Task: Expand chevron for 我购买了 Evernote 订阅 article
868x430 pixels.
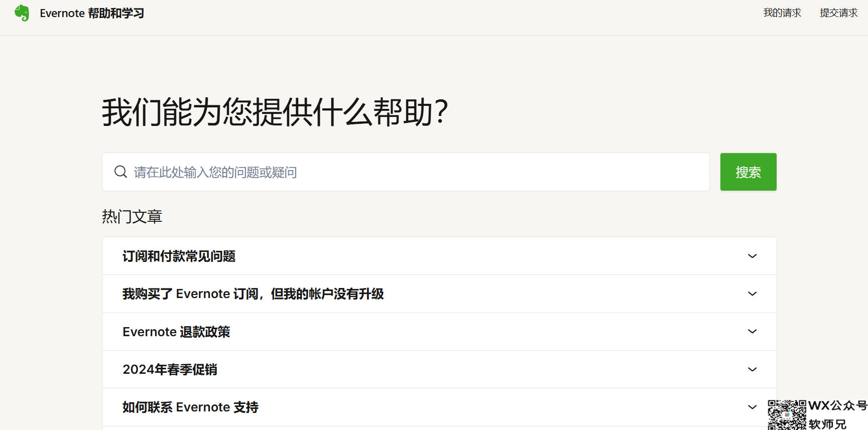Action: 752,294
